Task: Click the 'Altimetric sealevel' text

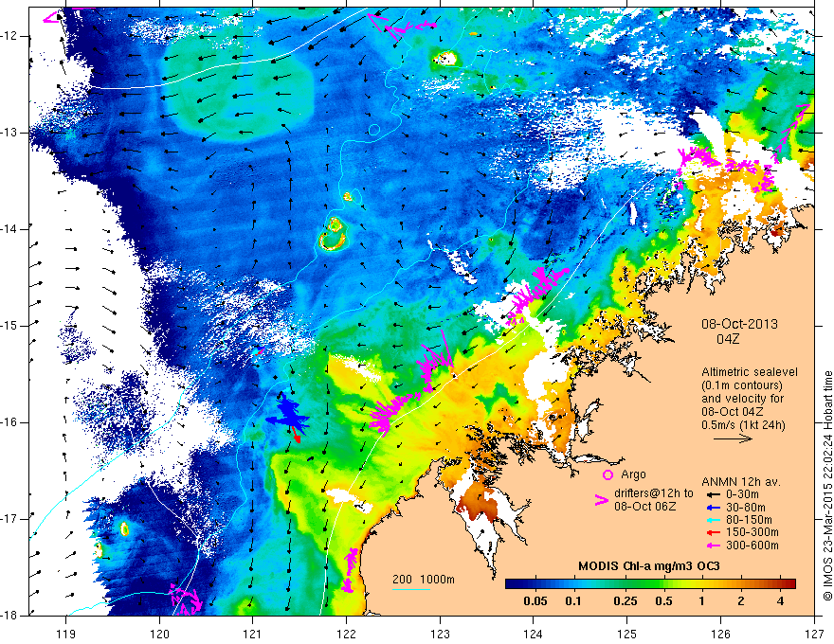Action: pos(750,372)
